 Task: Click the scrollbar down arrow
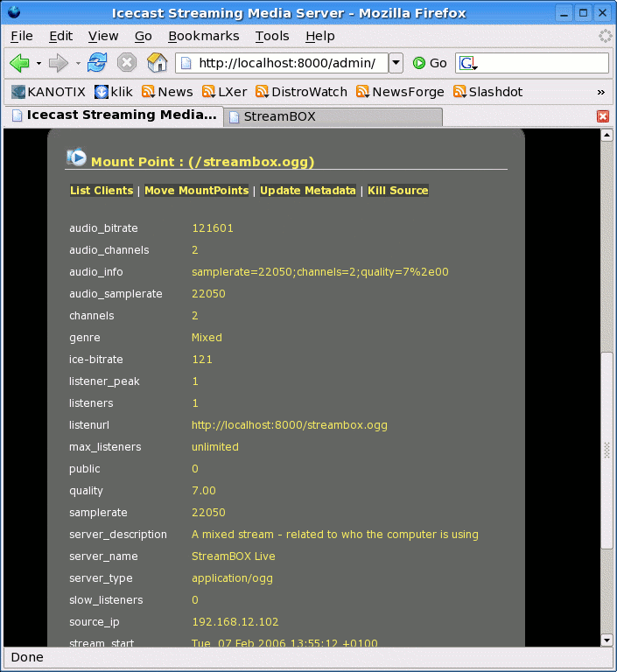[x=606, y=640]
